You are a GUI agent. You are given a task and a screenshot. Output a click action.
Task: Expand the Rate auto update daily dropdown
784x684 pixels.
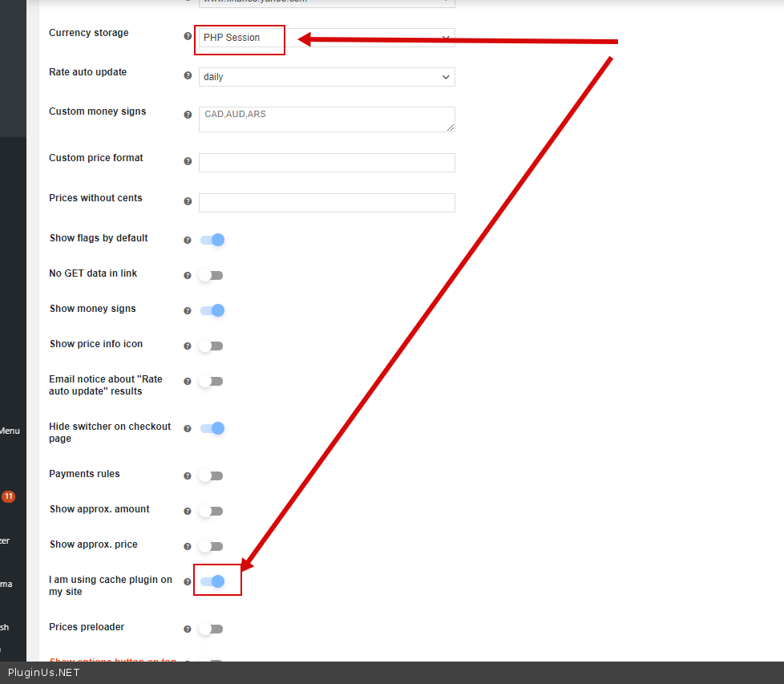(326, 77)
